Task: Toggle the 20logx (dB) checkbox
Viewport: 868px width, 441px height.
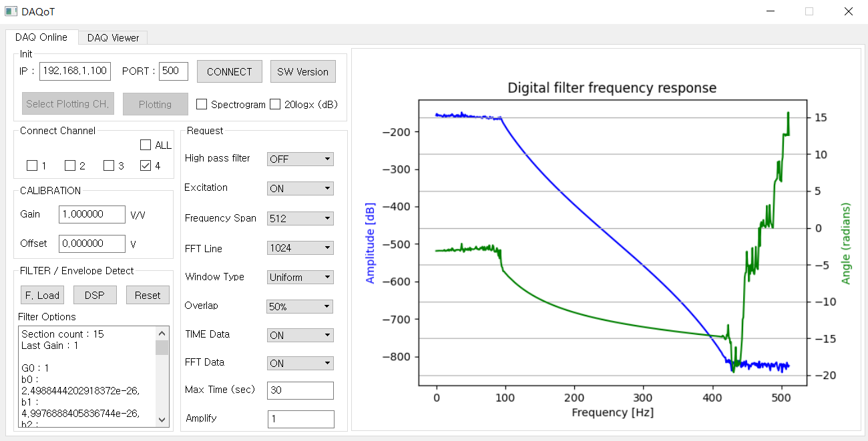Action: click(x=275, y=104)
